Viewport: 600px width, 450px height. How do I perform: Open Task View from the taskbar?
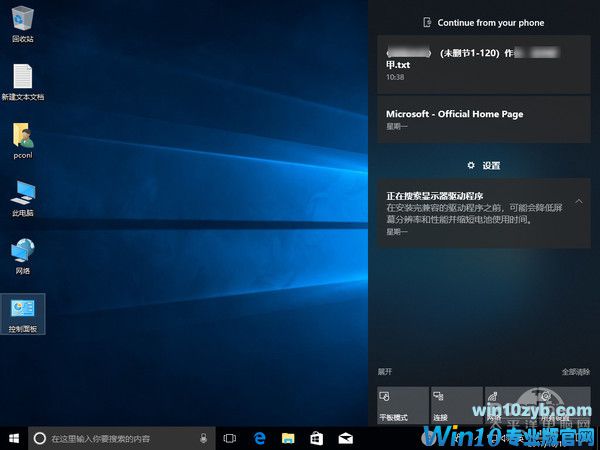tap(230, 438)
